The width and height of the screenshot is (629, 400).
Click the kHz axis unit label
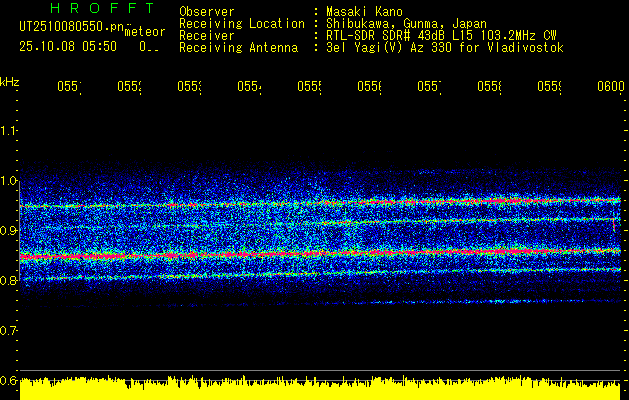point(9,82)
